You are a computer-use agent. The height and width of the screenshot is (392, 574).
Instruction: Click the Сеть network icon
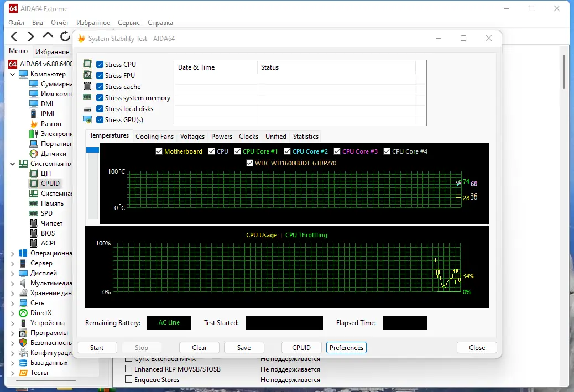pos(23,303)
